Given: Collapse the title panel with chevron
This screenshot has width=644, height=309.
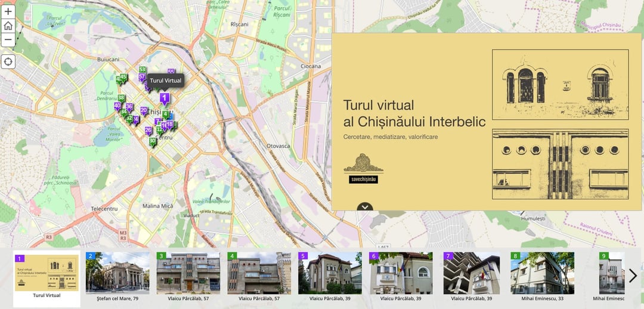Looking at the screenshot, I should 365,207.
